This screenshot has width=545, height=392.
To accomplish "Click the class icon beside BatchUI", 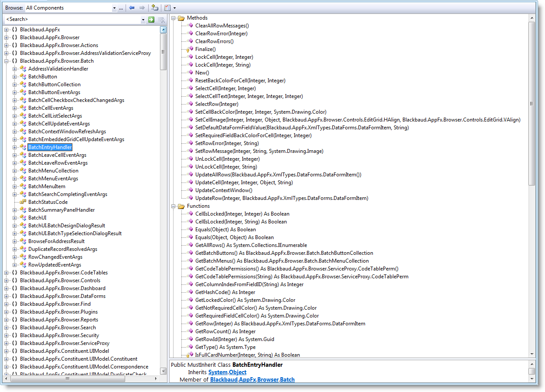I will [x=24, y=218].
